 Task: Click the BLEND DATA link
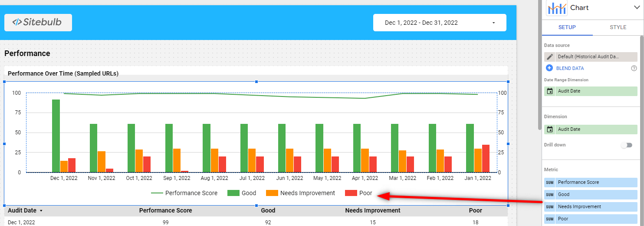coord(570,68)
